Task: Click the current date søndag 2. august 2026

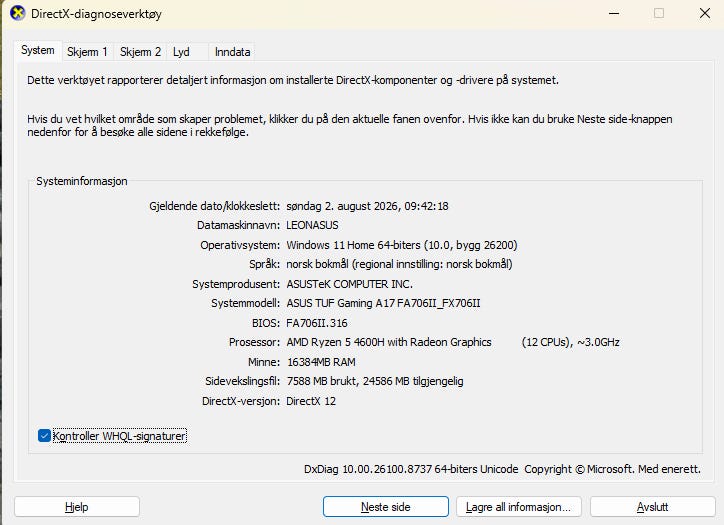Action: click(367, 206)
